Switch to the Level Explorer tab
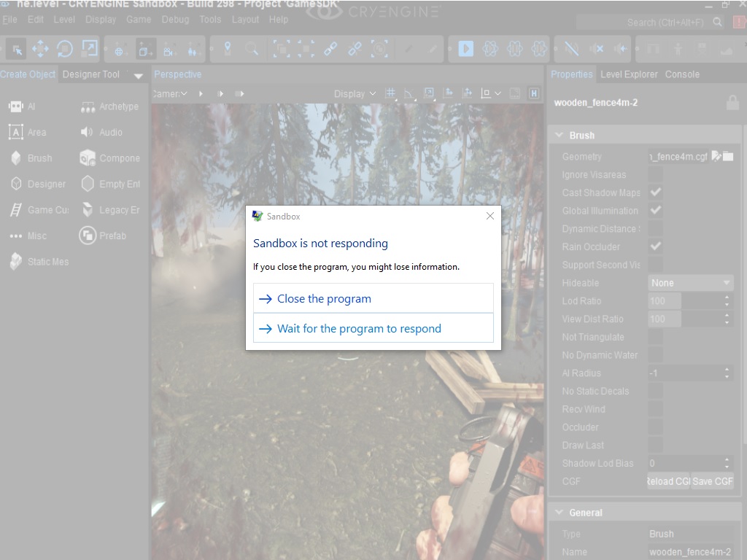 pos(629,74)
